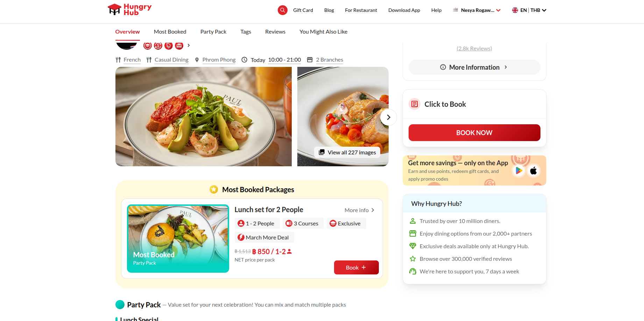644x321 pixels.
Task: Click the Click to Book list icon
Action: 415,104
